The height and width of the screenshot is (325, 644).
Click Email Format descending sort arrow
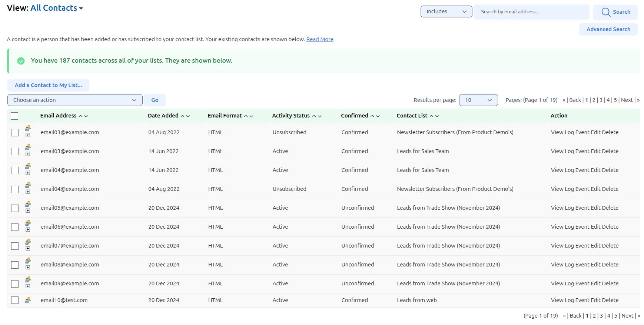pyautogui.click(x=252, y=116)
